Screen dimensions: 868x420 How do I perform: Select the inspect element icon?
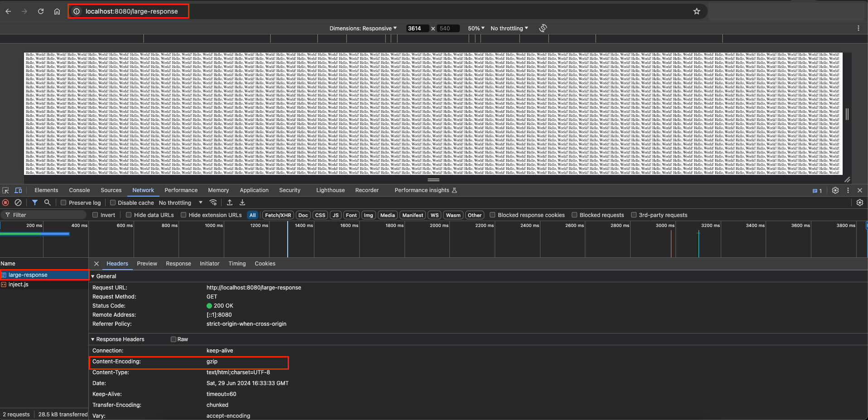pyautogui.click(x=5, y=190)
